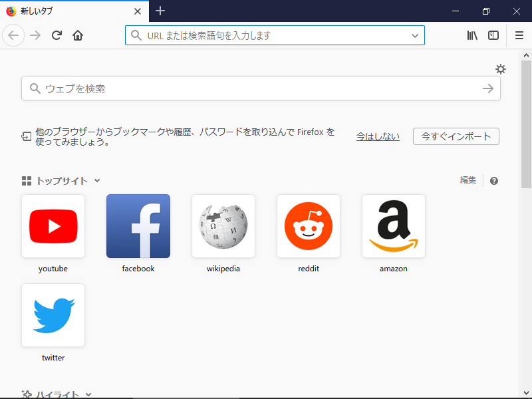Viewport: 532px width, 399px height.
Task: Open new tab page settings gear
Action: [x=501, y=69]
